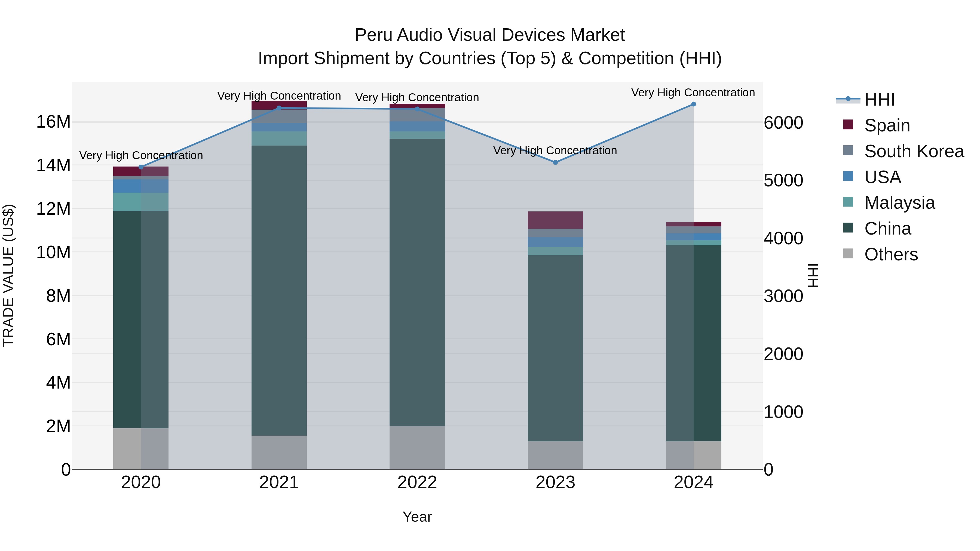The width and height of the screenshot is (980, 551).
Task: Click the HHI data point for 2023
Action: [x=555, y=162]
